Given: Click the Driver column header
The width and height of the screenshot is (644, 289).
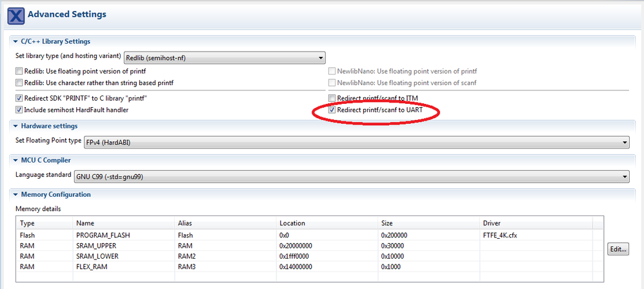Looking at the screenshot, I should pyautogui.click(x=536, y=223).
